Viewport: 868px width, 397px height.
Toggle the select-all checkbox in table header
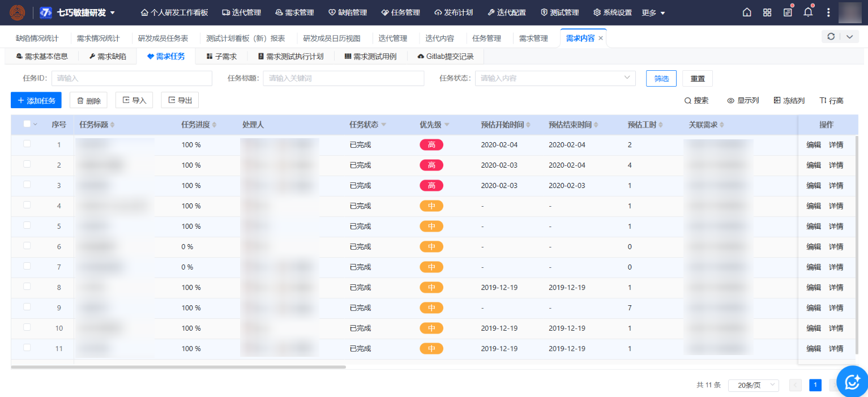(27, 124)
